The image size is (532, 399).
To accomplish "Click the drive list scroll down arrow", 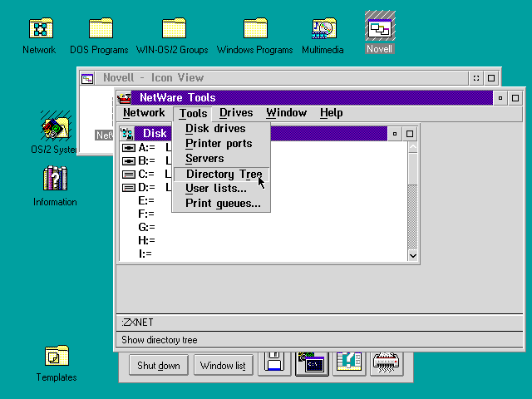I will [x=412, y=256].
